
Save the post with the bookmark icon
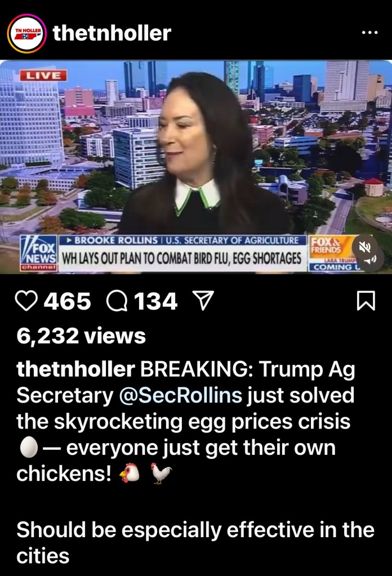tap(366, 301)
